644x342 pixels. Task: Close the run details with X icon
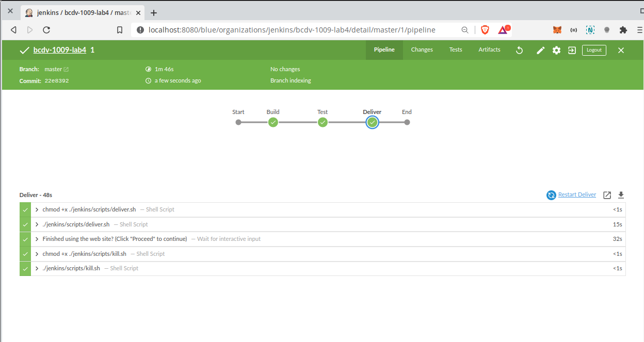[621, 50]
